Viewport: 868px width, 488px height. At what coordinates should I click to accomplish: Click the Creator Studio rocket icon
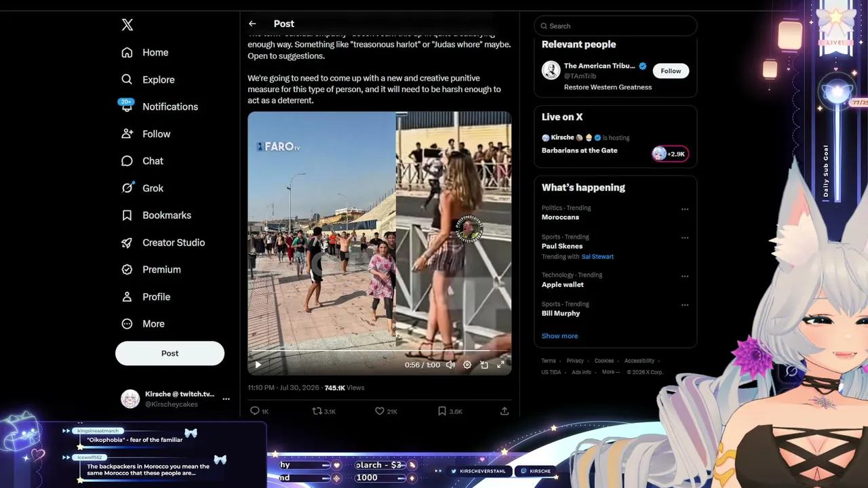pos(127,242)
